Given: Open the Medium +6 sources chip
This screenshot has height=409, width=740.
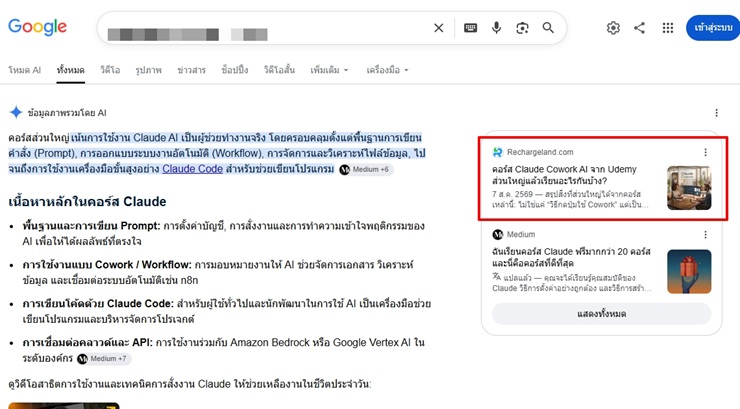Looking at the screenshot, I should click(x=366, y=169).
